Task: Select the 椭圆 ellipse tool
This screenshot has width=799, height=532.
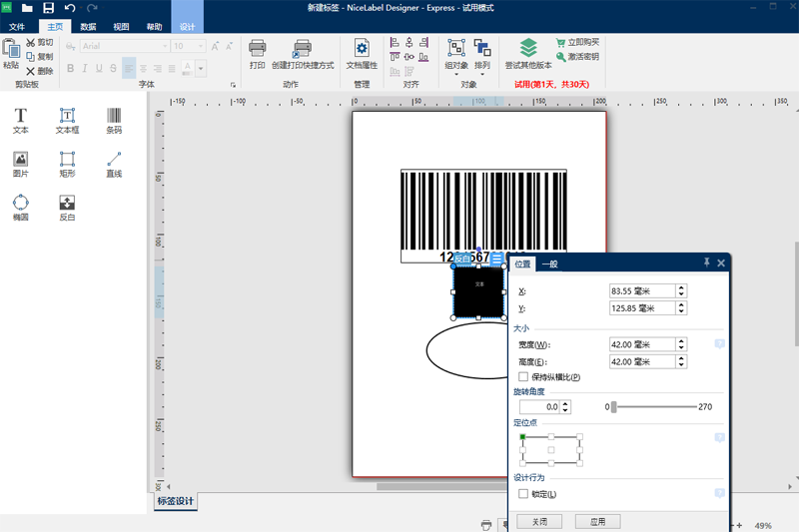Action: [x=20, y=208]
